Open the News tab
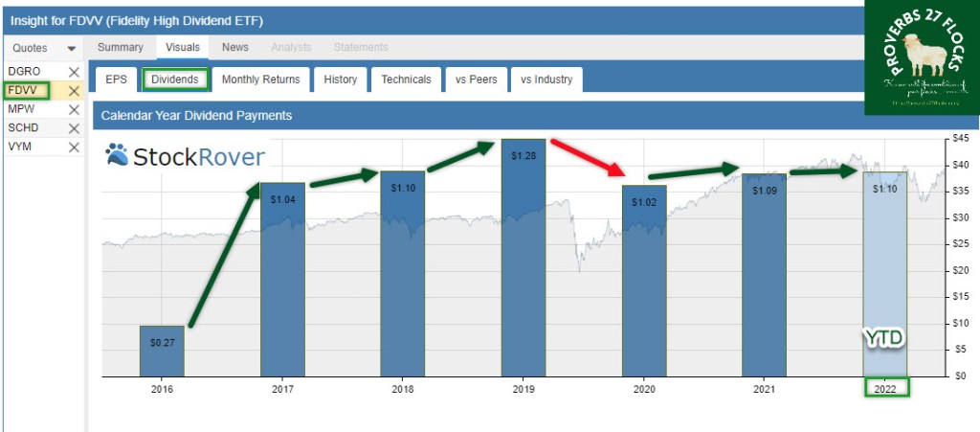This screenshot has width=980, height=432. pos(235,47)
